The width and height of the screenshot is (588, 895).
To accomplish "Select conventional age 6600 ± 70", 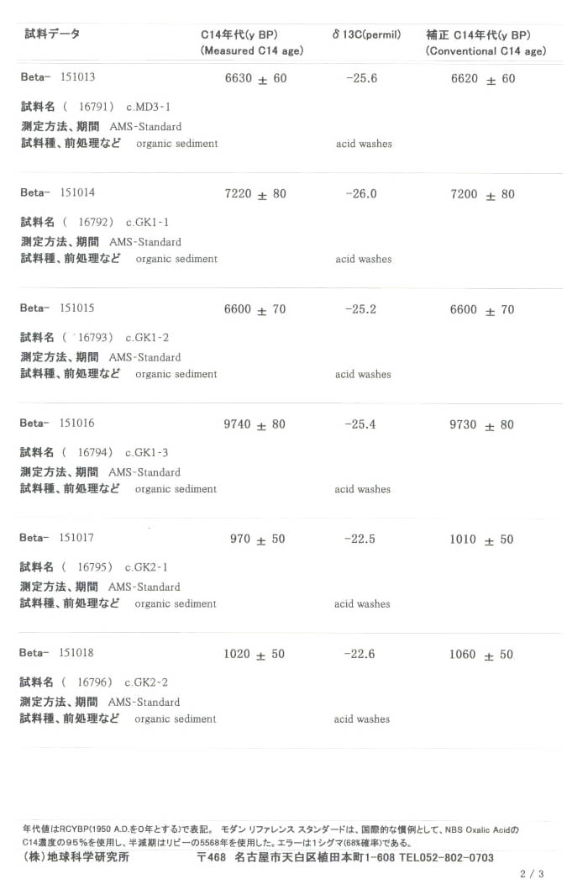I will [x=482, y=310].
